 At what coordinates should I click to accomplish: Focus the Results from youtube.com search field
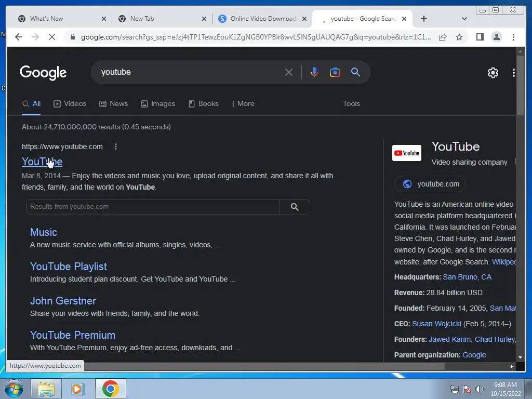(153, 207)
